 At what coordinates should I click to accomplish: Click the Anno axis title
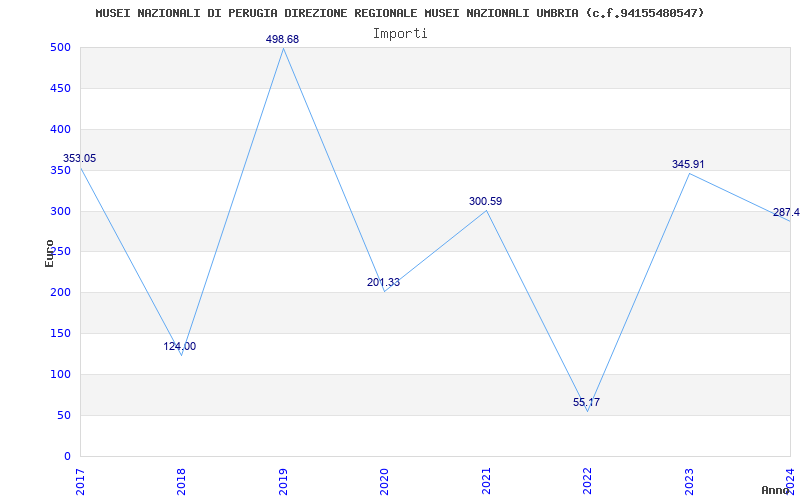(775, 490)
